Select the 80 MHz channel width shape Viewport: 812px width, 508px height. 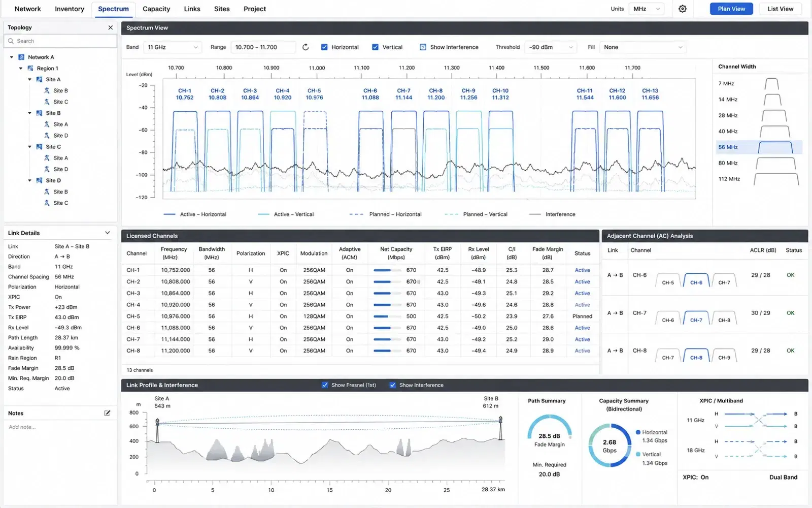pos(776,163)
